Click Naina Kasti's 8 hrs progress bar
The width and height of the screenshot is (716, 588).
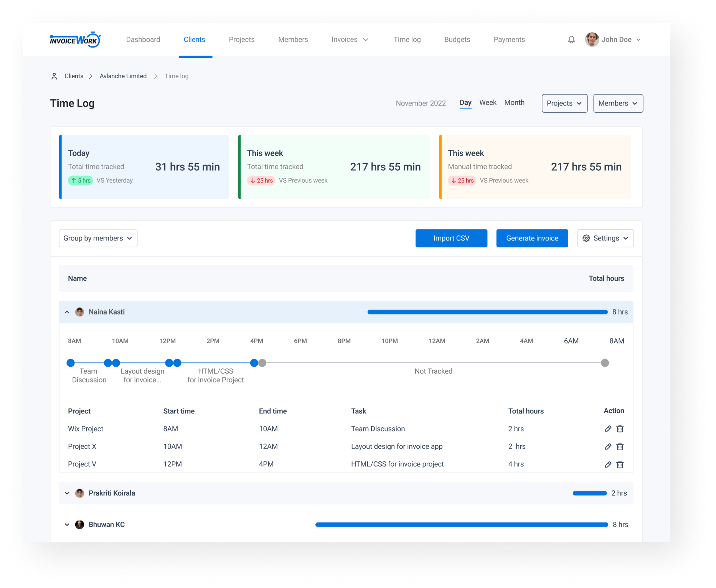[487, 312]
